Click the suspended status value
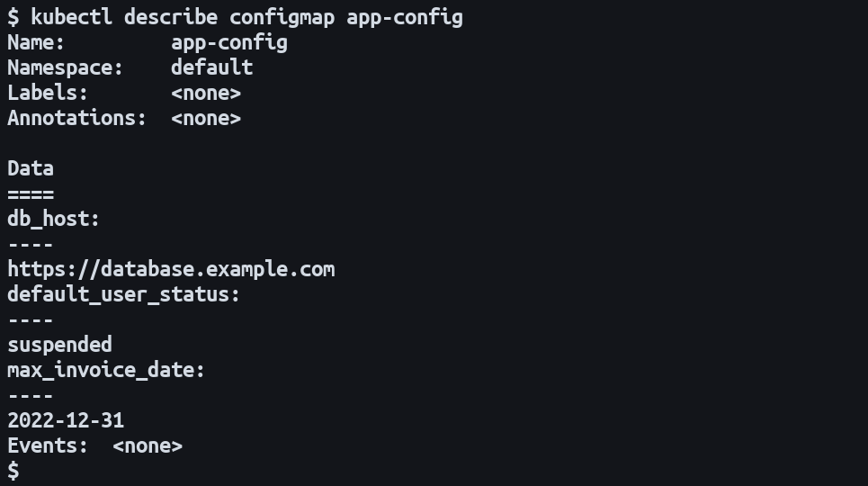Viewport: 868px width, 486px height. point(59,345)
